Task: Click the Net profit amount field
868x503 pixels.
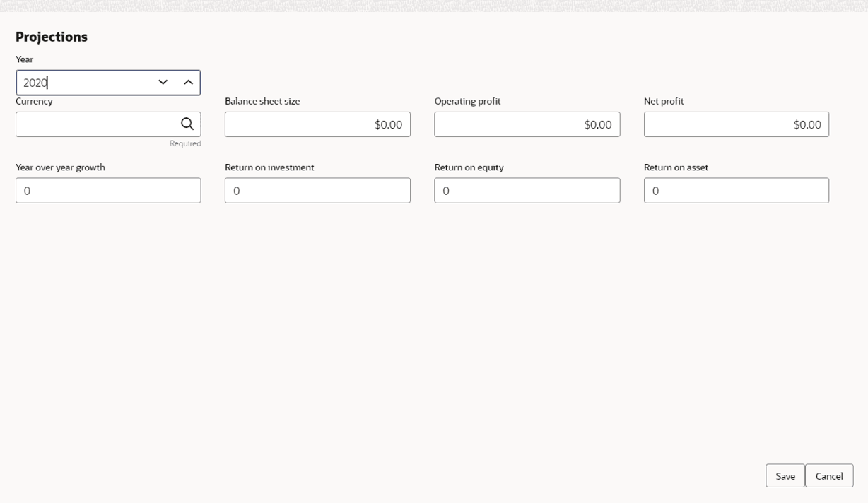Action: [737, 124]
